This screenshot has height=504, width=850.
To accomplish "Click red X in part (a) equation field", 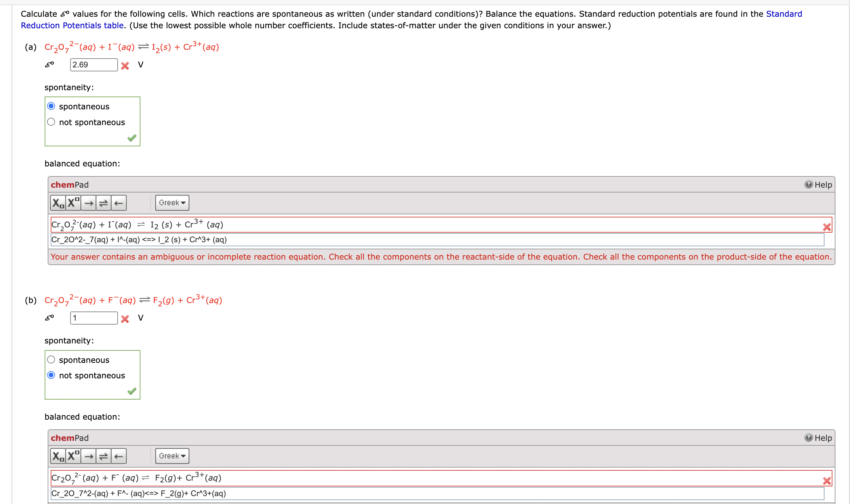I will [827, 227].
